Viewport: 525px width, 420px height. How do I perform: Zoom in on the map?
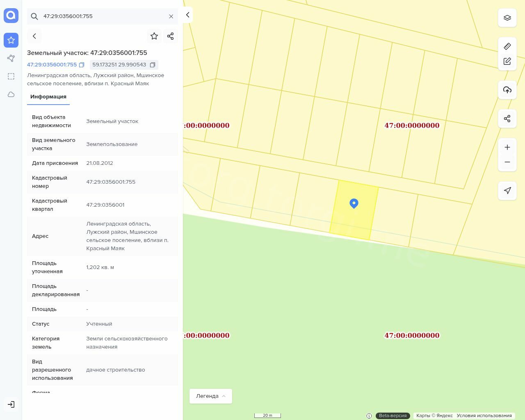pyautogui.click(x=507, y=147)
